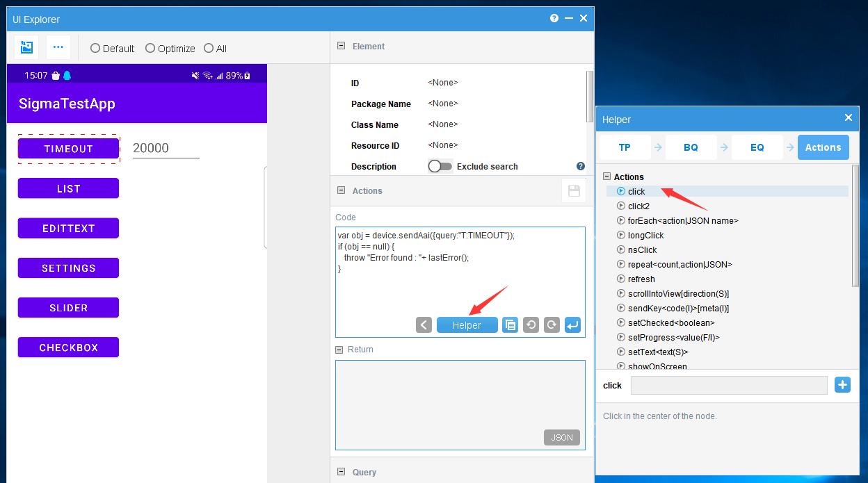Switch to the BQ tab in Helper
This screenshot has height=483, width=868.
691,147
